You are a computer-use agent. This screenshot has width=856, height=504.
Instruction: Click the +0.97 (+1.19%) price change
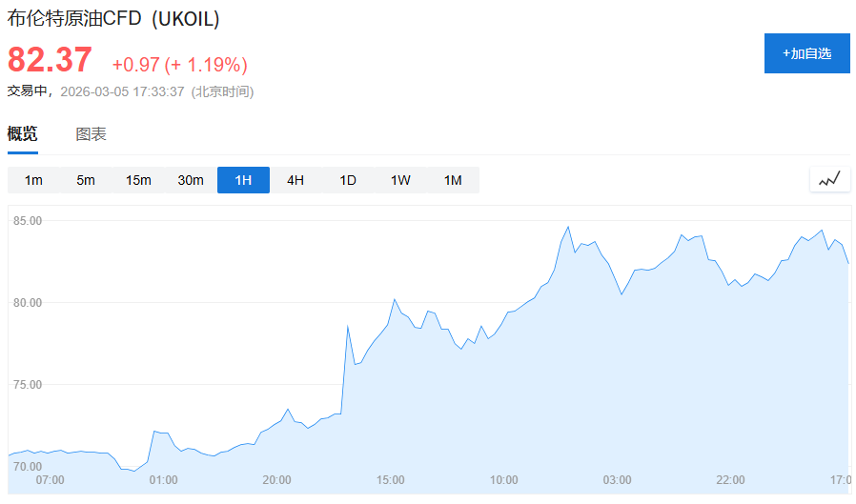[x=179, y=65]
